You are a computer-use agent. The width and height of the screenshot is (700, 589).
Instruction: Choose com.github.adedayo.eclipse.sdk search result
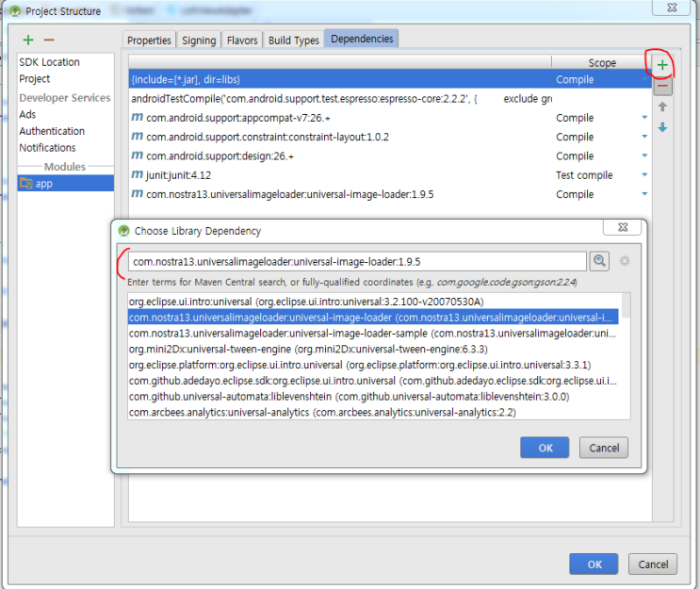pyautogui.click(x=374, y=381)
